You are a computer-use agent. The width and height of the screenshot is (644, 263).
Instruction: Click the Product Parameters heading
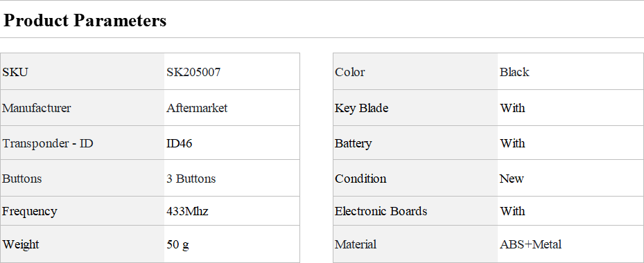tap(85, 20)
